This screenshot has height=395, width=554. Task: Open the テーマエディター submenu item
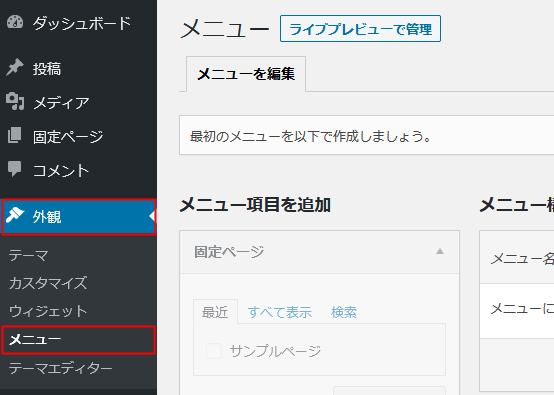(x=61, y=368)
